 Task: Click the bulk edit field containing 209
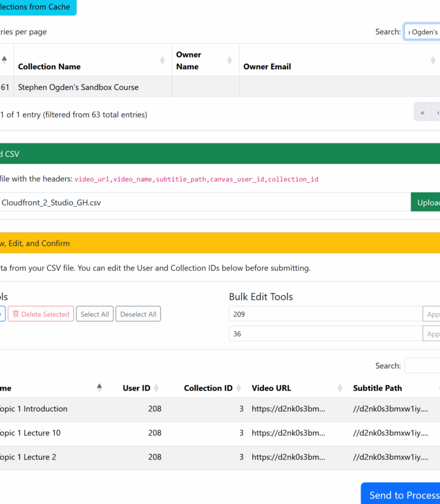(x=325, y=314)
